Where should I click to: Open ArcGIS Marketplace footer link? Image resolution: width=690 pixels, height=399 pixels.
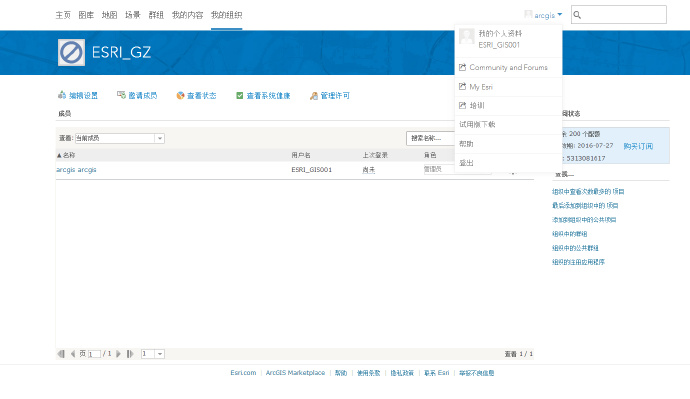[x=295, y=373]
